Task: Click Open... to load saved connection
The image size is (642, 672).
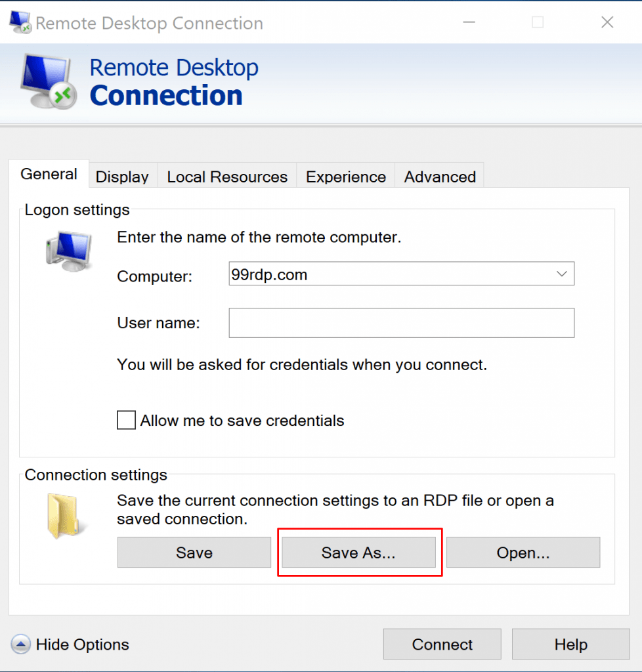Action: (x=523, y=553)
